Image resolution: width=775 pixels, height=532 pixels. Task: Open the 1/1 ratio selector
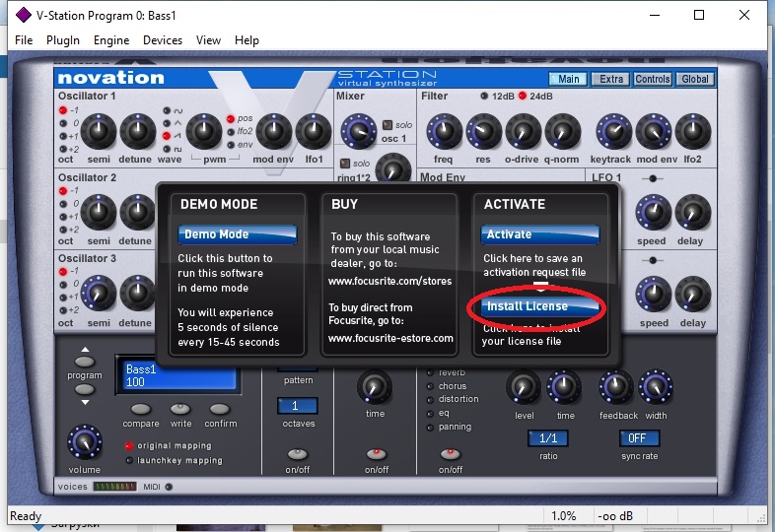(x=547, y=438)
